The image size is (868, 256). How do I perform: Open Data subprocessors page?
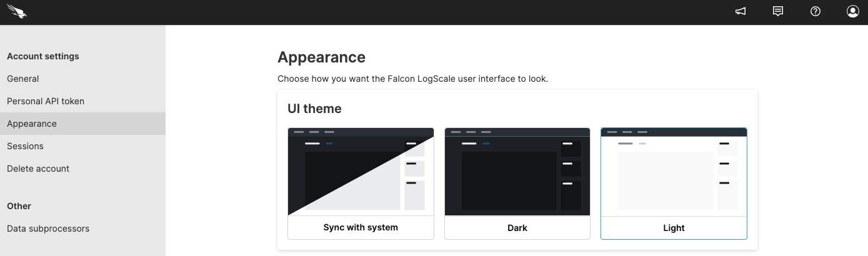[48, 229]
